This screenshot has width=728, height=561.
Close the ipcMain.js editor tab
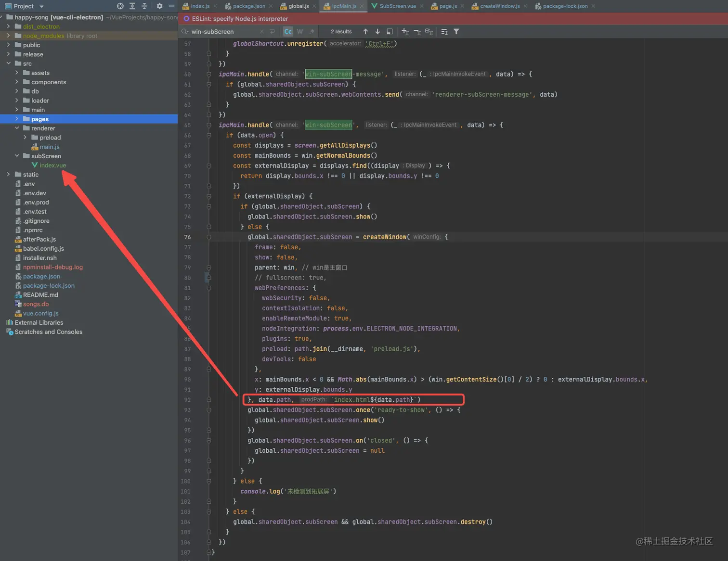(362, 6)
